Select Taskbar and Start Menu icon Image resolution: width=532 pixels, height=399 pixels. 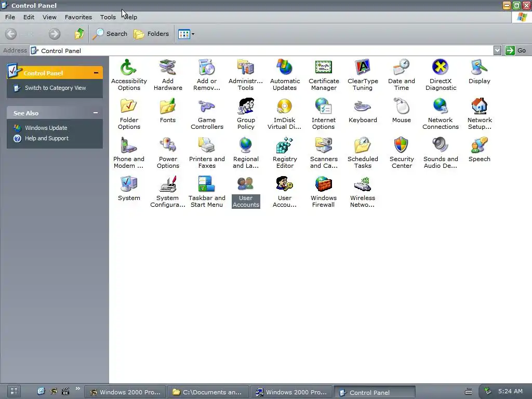click(207, 192)
